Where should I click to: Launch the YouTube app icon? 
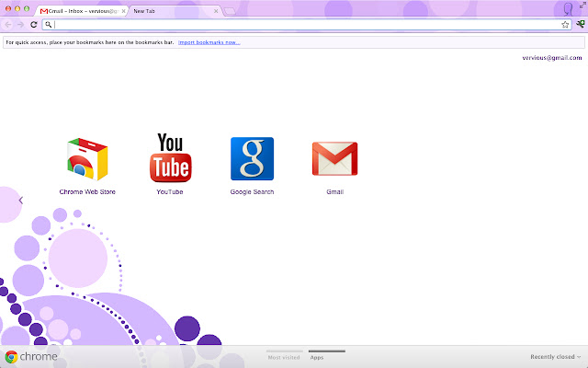tap(171, 157)
